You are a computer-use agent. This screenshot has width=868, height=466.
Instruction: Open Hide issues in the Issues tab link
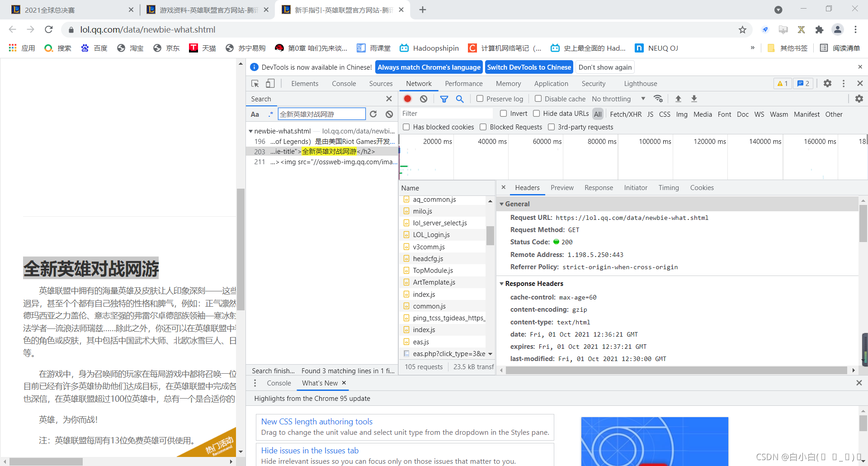click(x=310, y=451)
